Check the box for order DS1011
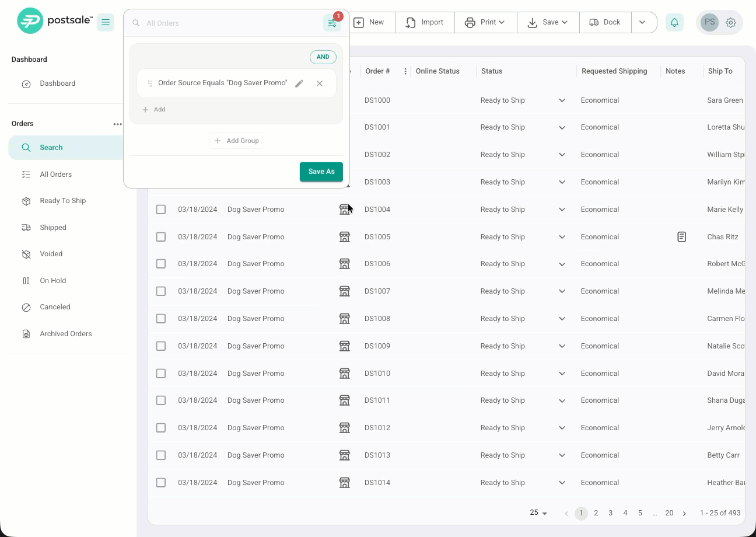 tap(161, 400)
